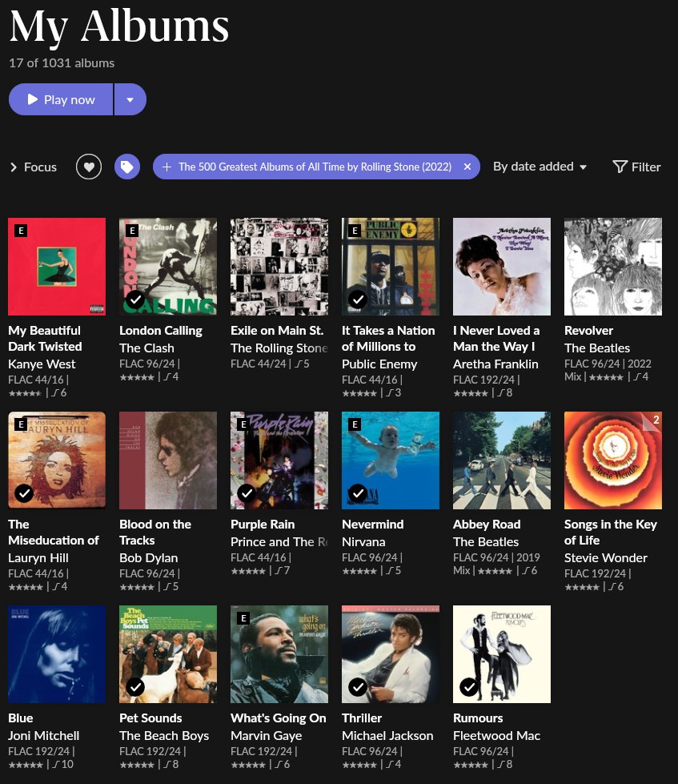Viewport: 678px width, 784px height.
Task: Click the Blue album title
Action: (21, 718)
